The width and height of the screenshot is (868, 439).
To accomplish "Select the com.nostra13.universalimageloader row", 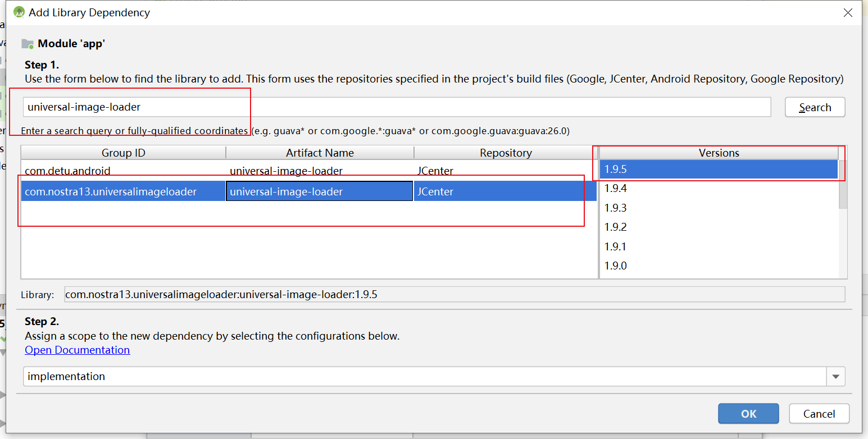I will pyautogui.click(x=169, y=191).
